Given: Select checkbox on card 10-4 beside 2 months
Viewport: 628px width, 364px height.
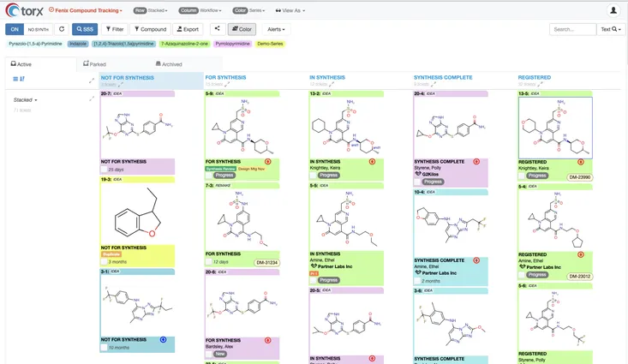Looking at the screenshot, I should (x=417, y=281).
